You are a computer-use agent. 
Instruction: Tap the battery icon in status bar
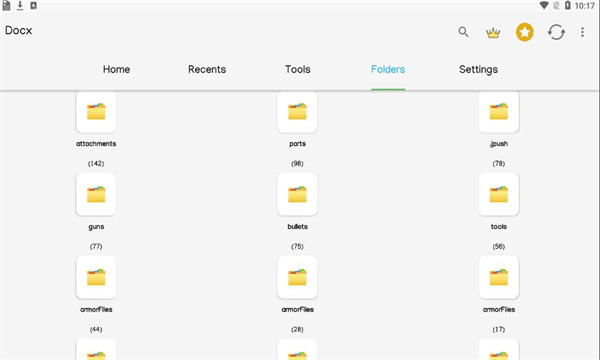(568, 5)
